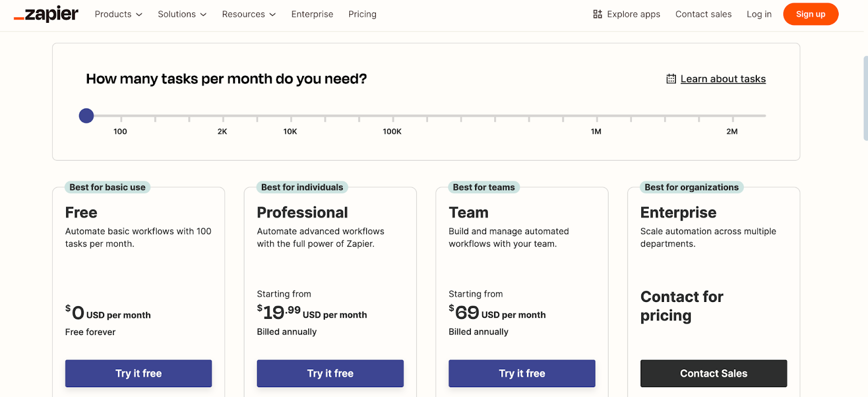Select the Pricing menu item

pyautogui.click(x=362, y=14)
